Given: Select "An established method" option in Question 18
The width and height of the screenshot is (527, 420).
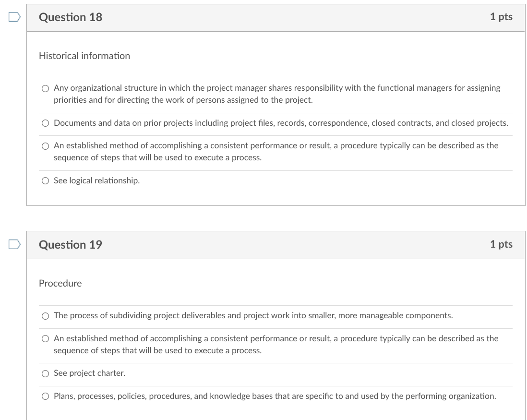Looking at the screenshot, I should pyautogui.click(x=45, y=145).
